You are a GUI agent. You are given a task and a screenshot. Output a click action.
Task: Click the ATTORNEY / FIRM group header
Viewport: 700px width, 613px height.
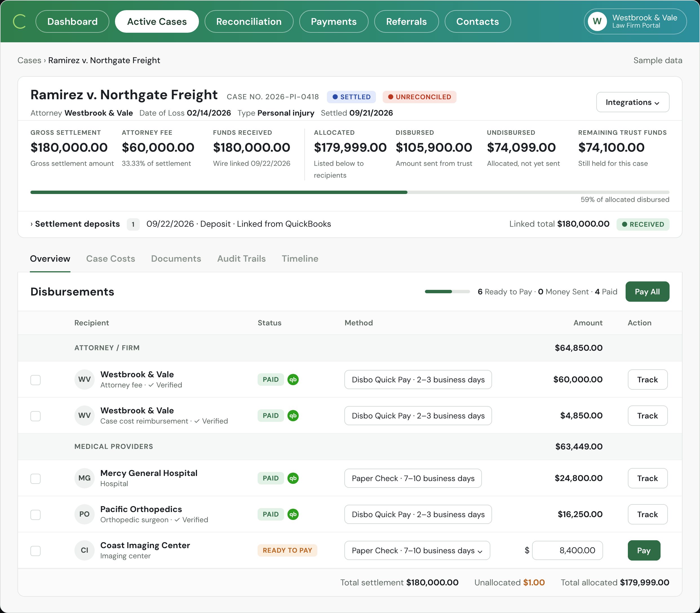(107, 348)
